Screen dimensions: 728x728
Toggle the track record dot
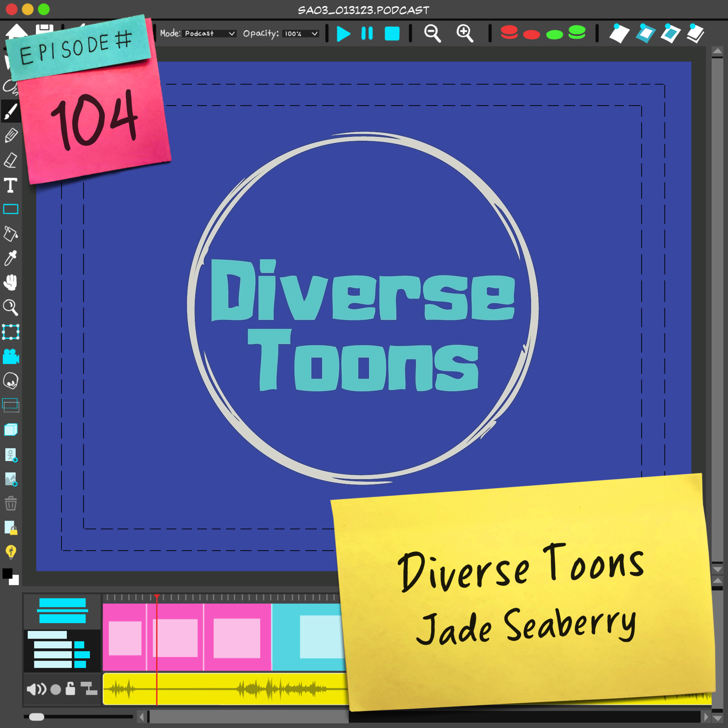point(55,690)
